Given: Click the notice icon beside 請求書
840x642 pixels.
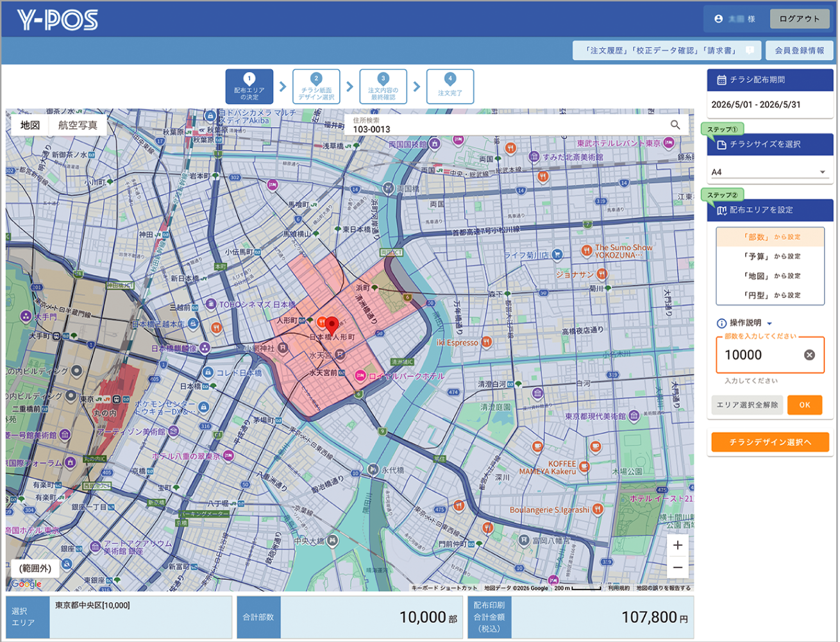Looking at the screenshot, I should (x=750, y=51).
